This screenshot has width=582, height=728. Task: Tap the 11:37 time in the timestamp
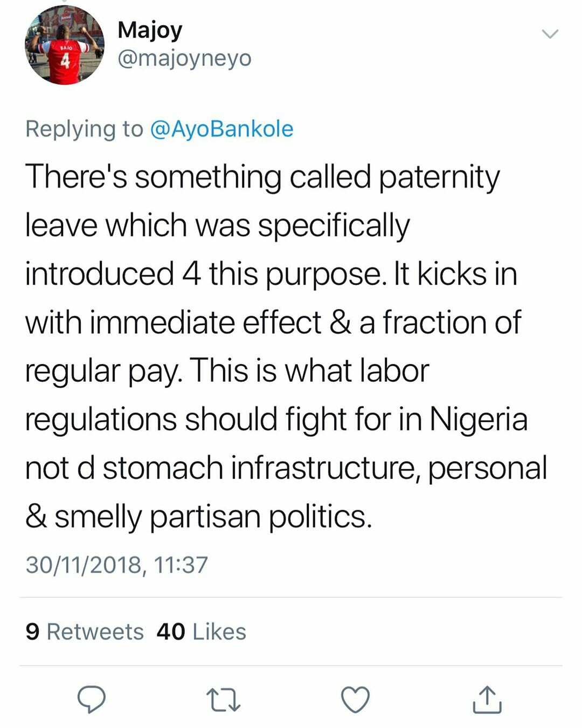pos(181,565)
